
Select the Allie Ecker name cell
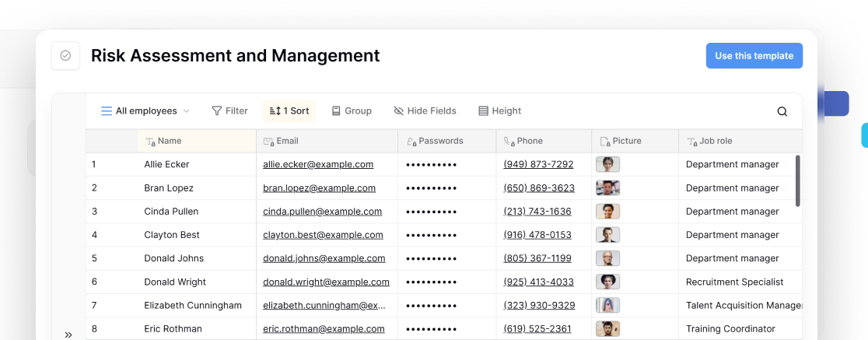[197, 164]
